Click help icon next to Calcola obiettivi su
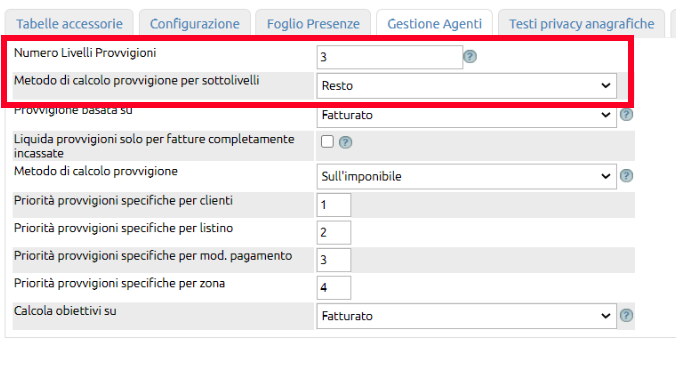This screenshot has width=676, height=383. 626,315
